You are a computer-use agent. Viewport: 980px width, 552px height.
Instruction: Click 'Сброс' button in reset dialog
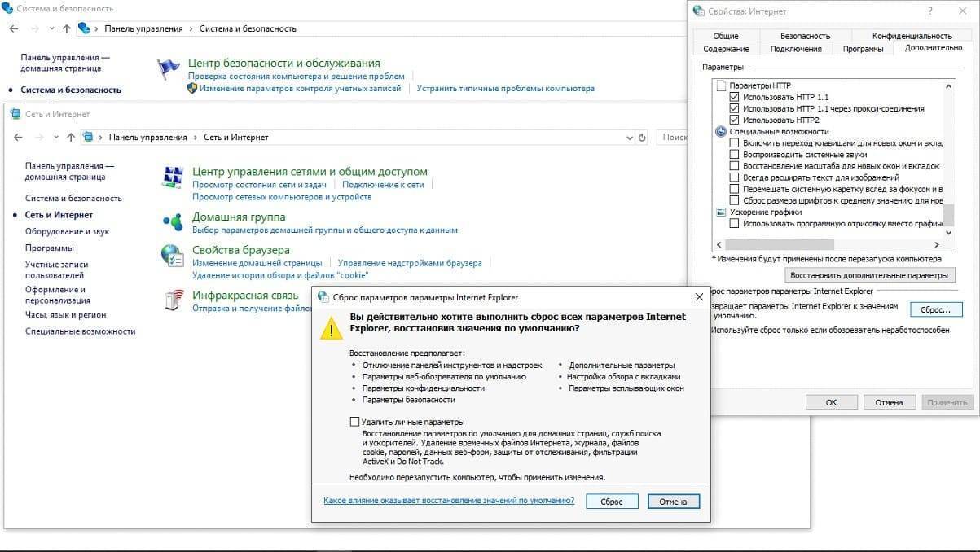coord(612,502)
